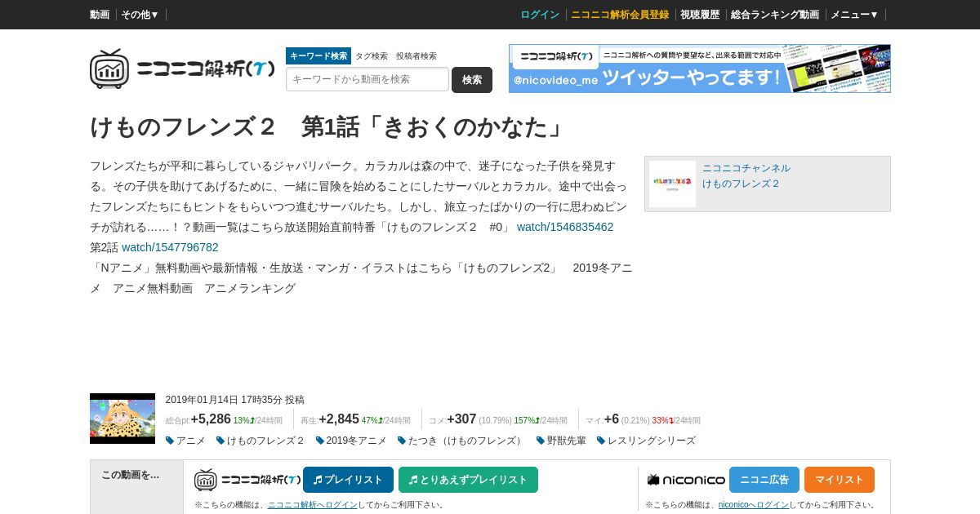980x514 pixels.
Task: Expand the メニュー dropdown menu
Action: coord(854,15)
